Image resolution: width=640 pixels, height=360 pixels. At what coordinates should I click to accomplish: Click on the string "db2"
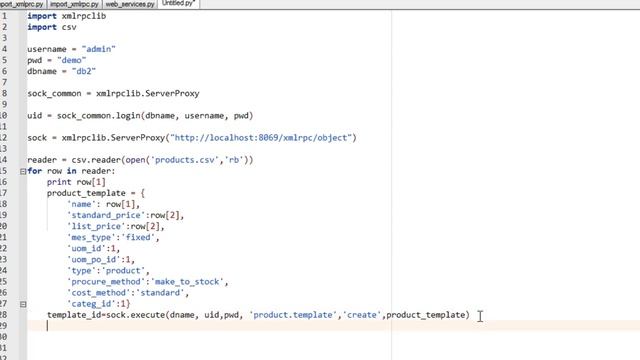point(84,71)
